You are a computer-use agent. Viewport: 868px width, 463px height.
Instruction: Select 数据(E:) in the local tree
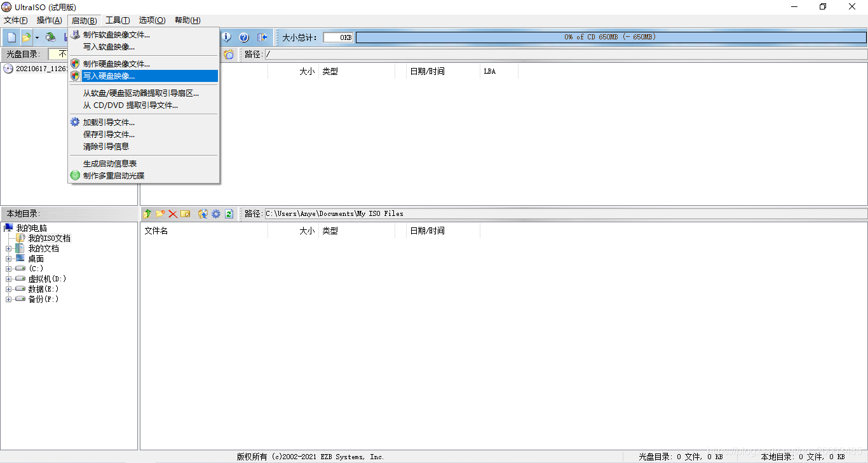click(x=43, y=289)
